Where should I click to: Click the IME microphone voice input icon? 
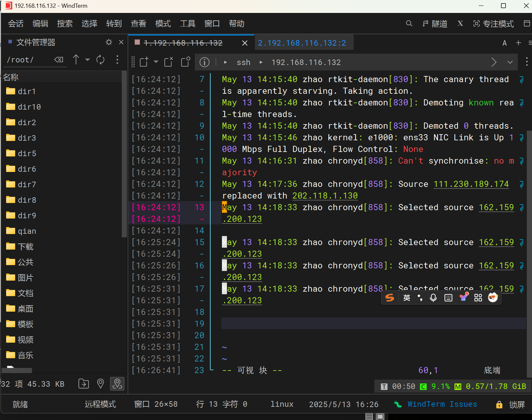pos(433,298)
